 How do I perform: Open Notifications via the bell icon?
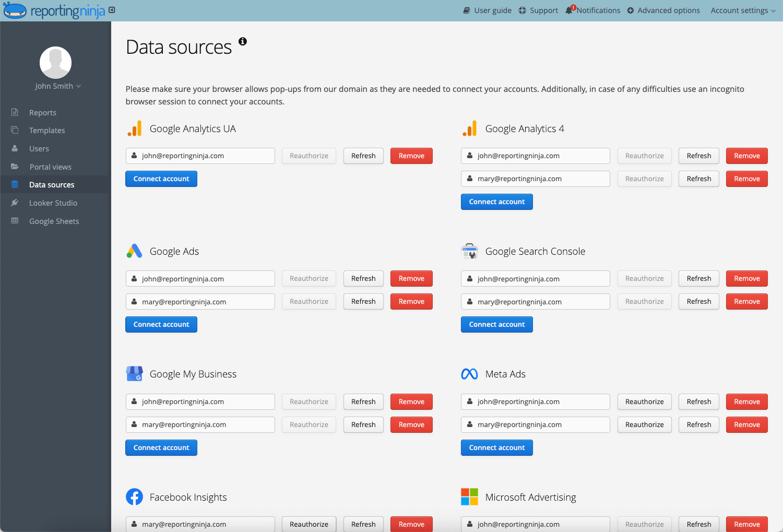click(x=569, y=10)
